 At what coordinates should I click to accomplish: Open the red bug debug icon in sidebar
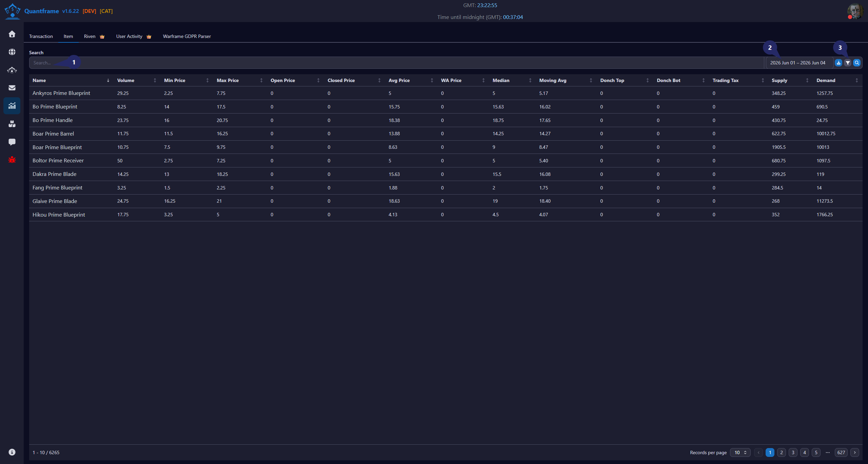pos(12,160)
